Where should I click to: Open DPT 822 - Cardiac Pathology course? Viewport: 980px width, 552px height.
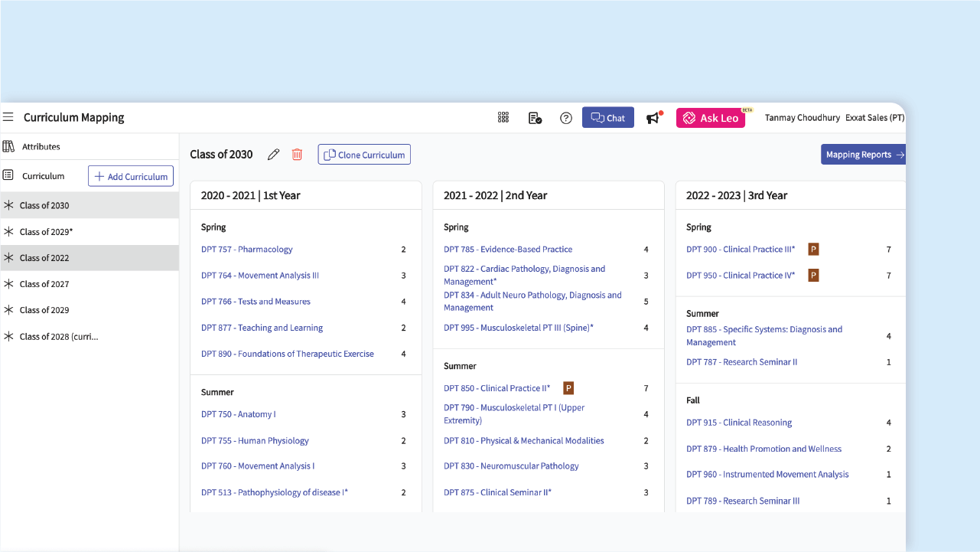[x=525, y=275]
